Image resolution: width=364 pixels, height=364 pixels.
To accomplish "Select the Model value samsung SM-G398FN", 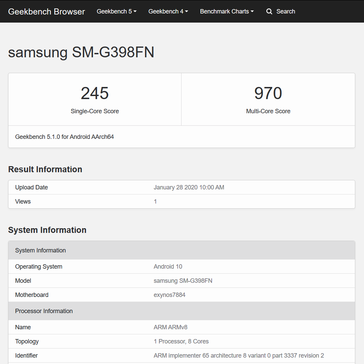I will [x=183, y=281].
